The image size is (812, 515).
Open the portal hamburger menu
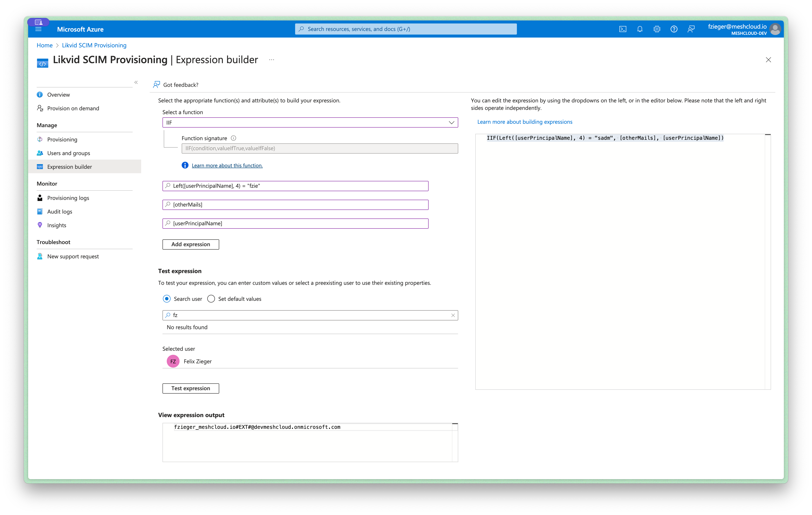tap(38, 29)
